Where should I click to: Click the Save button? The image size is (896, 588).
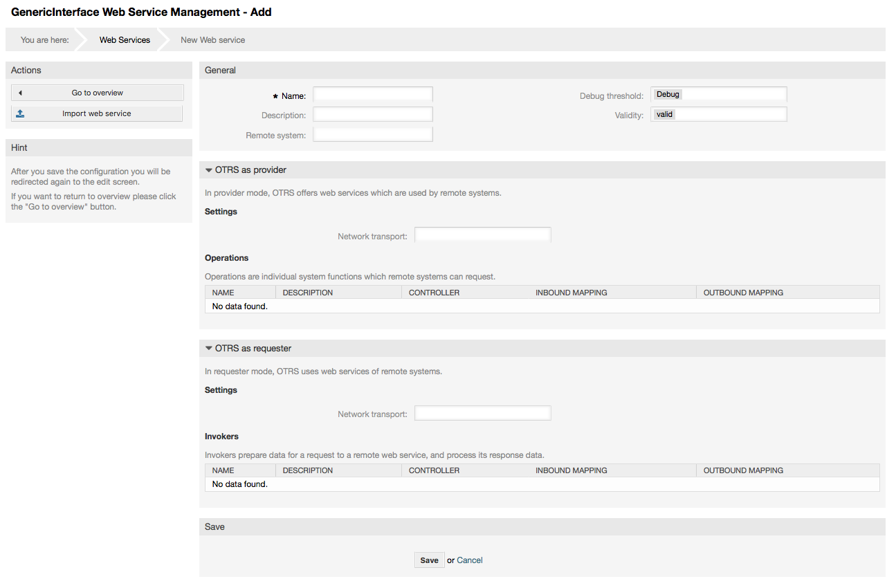(x=430, y=560)
